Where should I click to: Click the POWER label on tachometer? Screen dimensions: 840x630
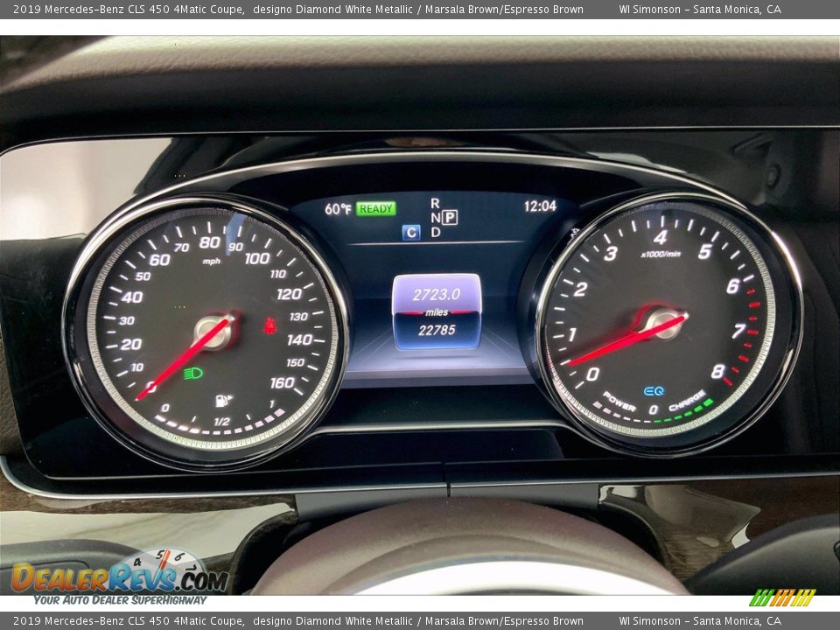click(x=619, y=402)
